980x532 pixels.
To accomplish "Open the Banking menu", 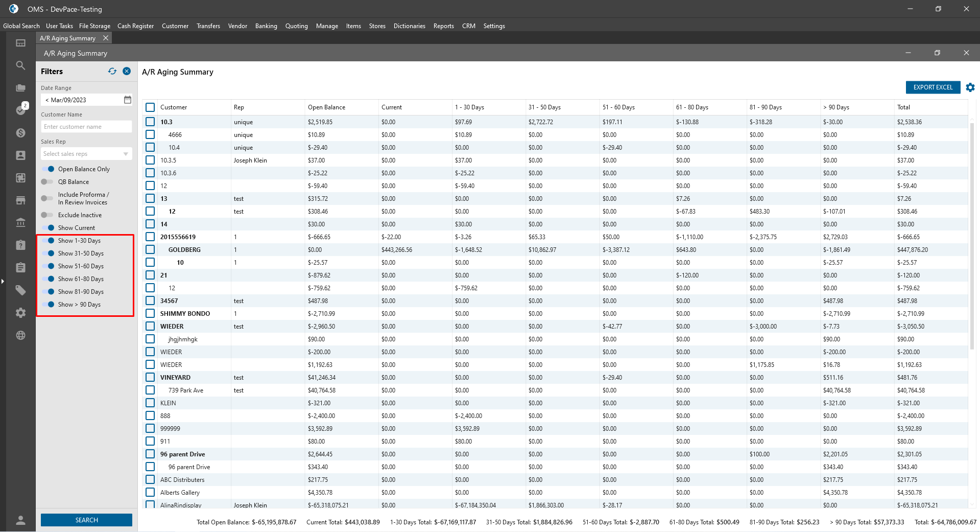I will (266, 26).
